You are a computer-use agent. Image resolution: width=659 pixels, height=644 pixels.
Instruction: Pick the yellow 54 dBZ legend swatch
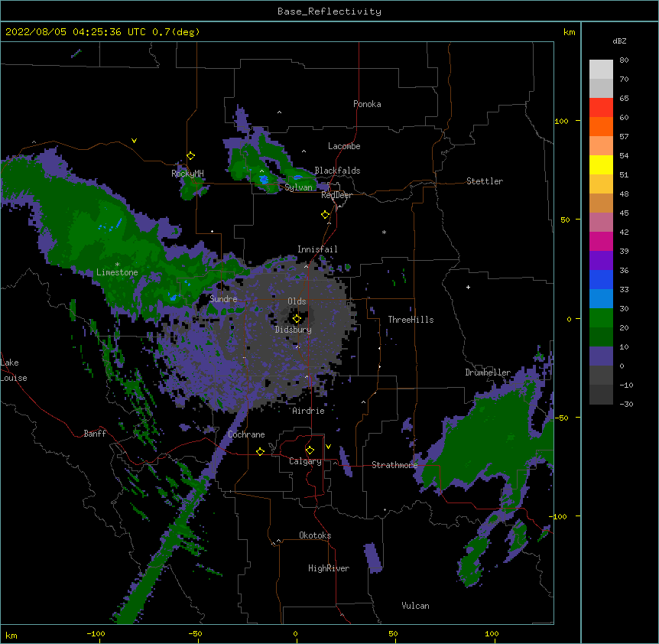(601, 164)
